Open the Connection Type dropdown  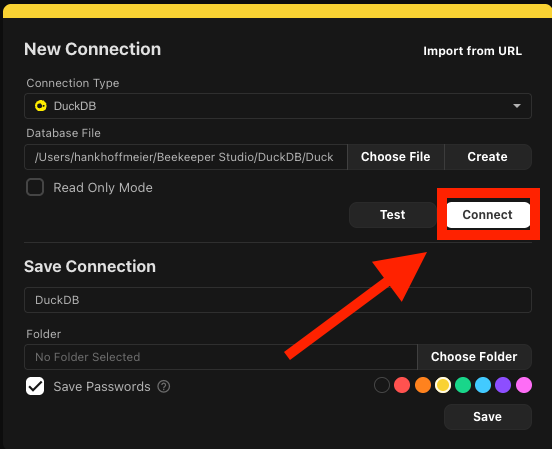278,106
